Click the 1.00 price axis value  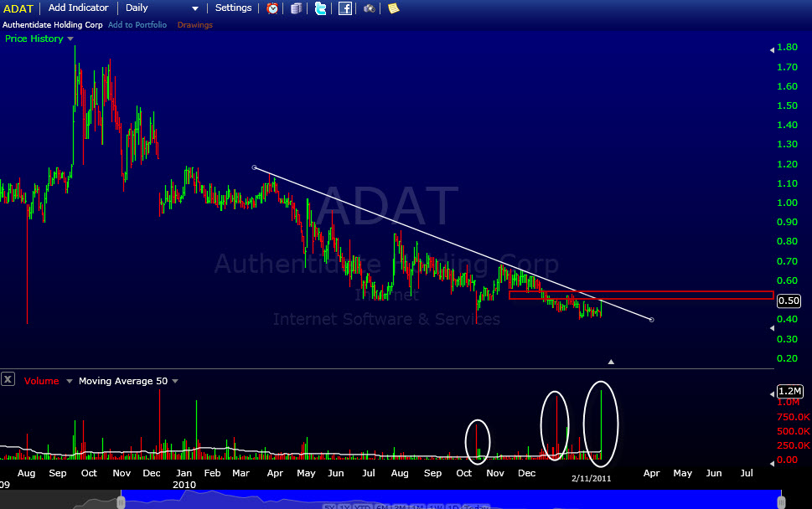coord(787,203)
